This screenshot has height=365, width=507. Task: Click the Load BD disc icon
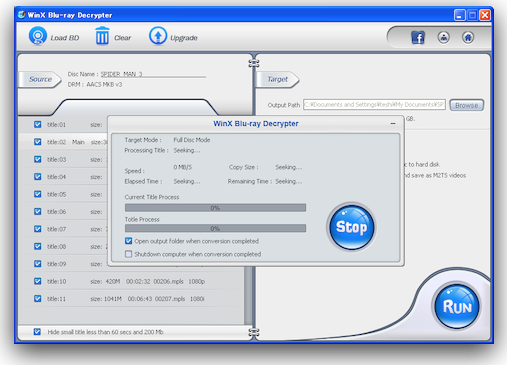pos(38,36)
